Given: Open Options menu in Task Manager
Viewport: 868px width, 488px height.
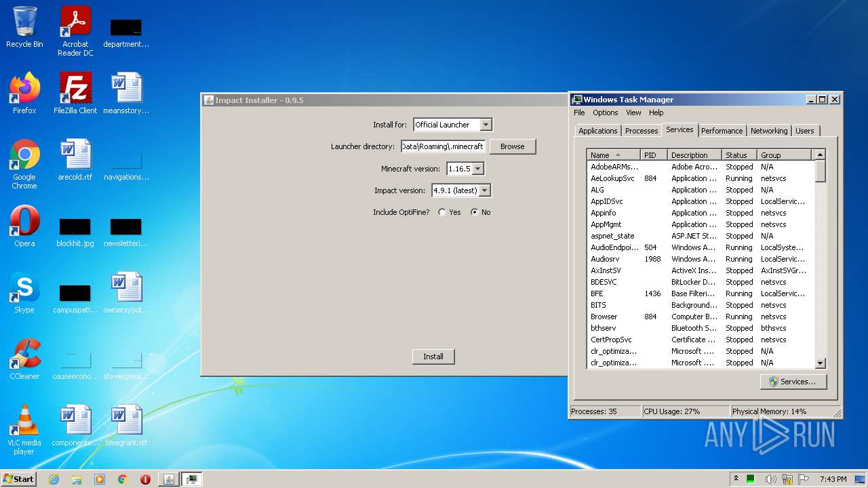Looking at the screenshot, I should click(x=606, y=113).
